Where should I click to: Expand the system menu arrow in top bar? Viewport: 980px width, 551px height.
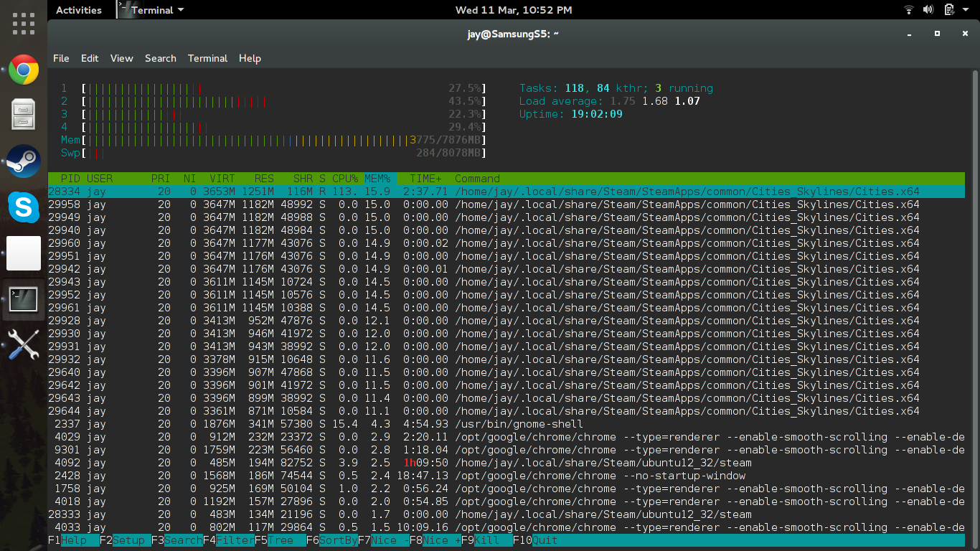[965, 10]
